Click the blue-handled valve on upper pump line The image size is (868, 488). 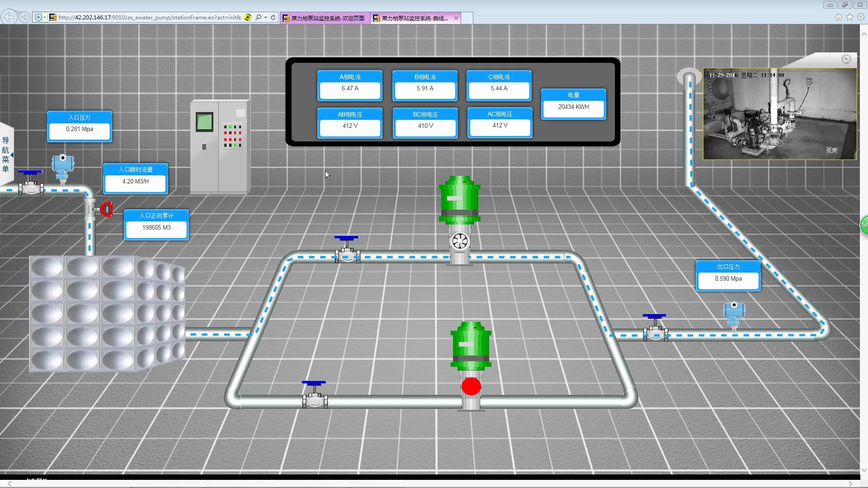click(347, 249)
